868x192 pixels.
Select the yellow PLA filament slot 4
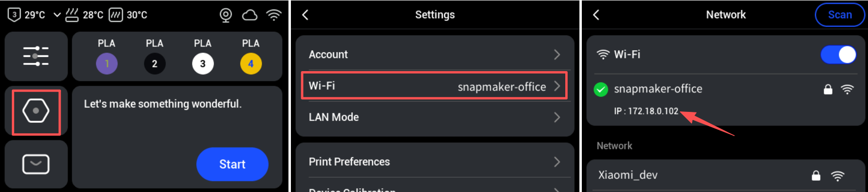tap(251, 64)
